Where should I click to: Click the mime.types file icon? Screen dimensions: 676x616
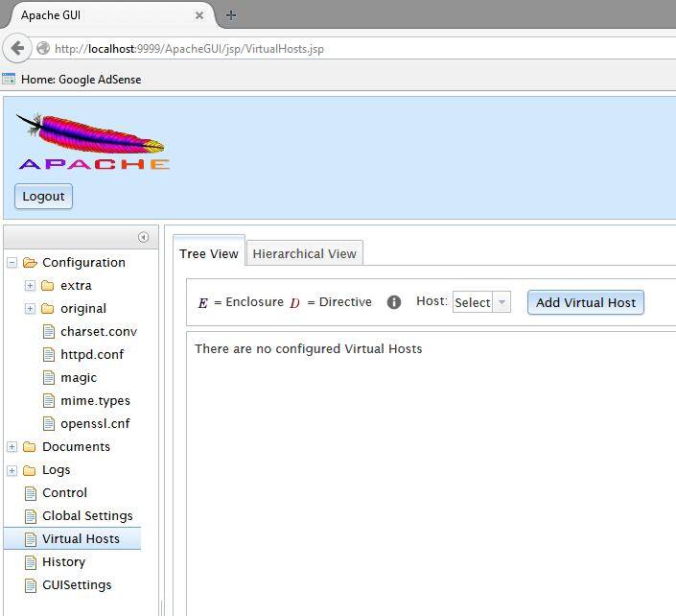[x=49, y=401]
